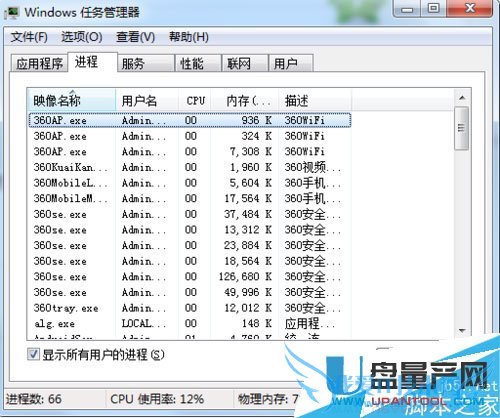Switch to the 应用程序 tab

coord(39,63)
